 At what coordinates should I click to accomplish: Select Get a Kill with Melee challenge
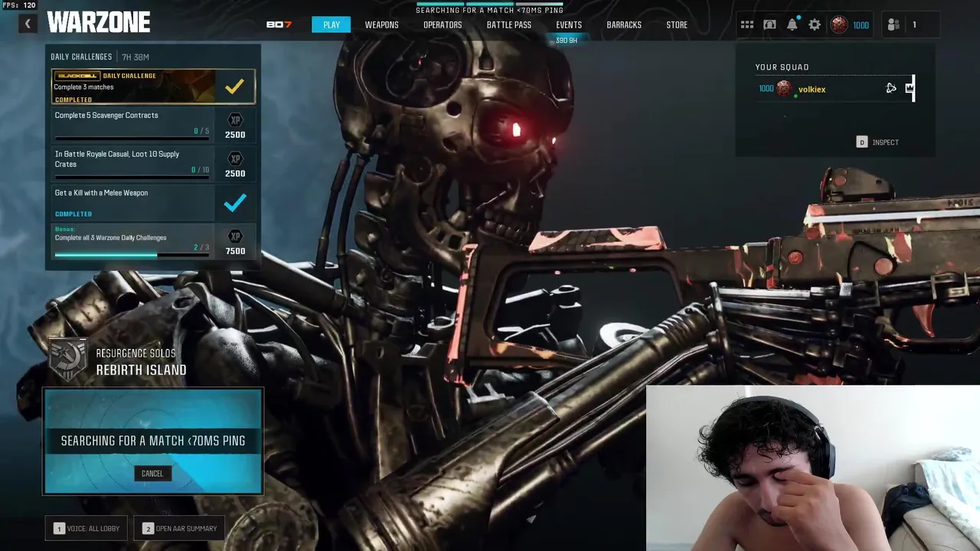(153, 202)
